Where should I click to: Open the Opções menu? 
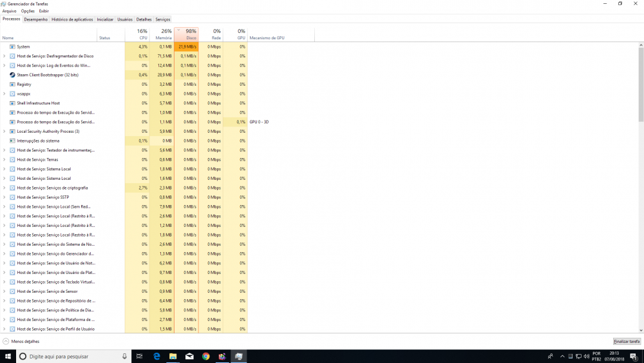[x=28, y=11]
